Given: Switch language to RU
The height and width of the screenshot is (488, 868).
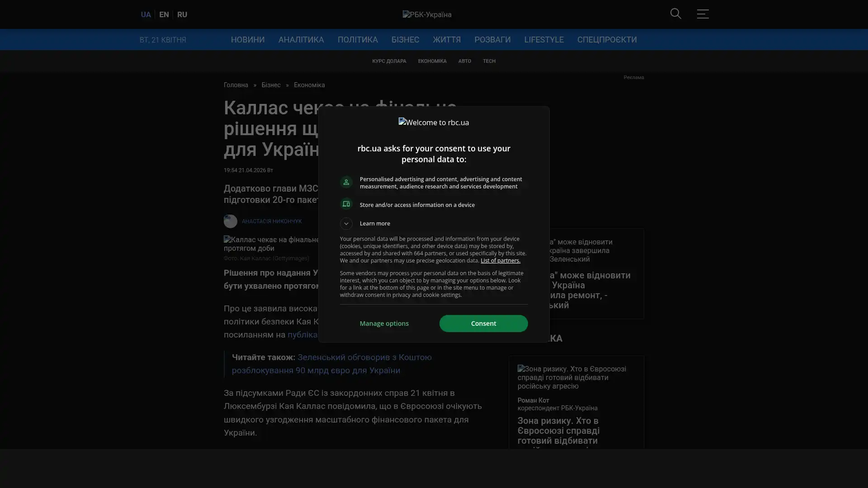Looking at the screenshot, I should pyautogui.click(x=182, y=14).
